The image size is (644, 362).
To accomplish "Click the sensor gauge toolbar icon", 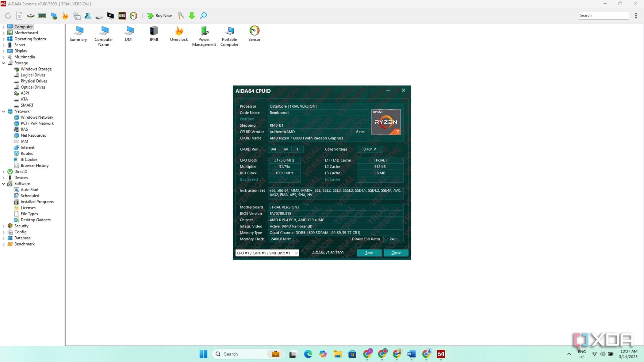I will coord(133,16).
